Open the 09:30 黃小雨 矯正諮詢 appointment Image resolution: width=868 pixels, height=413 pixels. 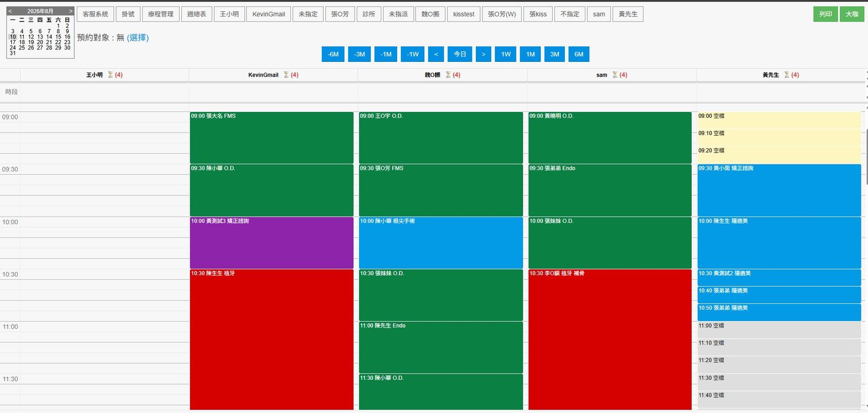pyautogui.click(x=780, y=190)
